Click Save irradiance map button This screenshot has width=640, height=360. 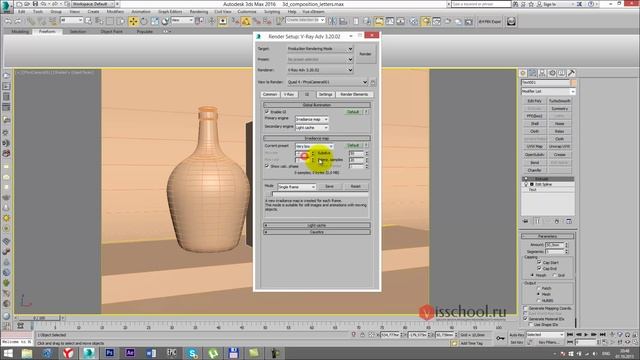point(329,187)
